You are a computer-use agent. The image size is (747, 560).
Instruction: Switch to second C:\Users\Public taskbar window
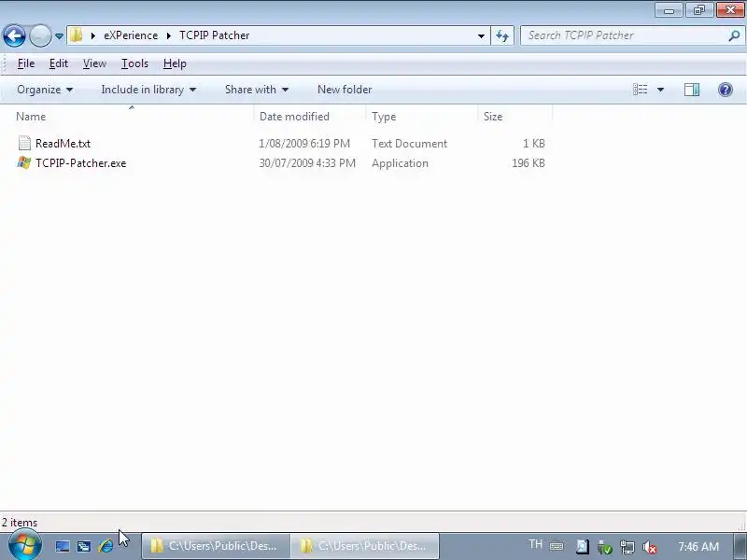[365, 546]
